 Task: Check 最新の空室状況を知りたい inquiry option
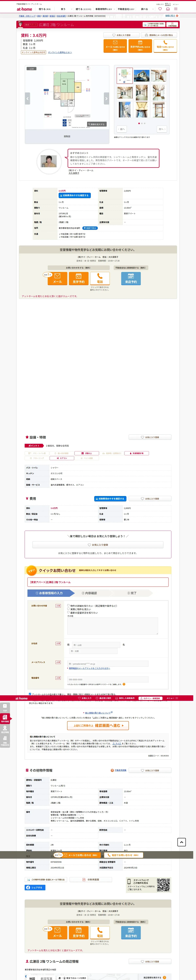(x=68, y=612)
